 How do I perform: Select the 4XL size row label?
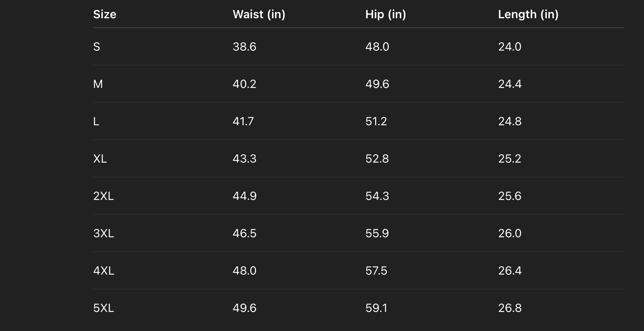click(x=104, y=271)
